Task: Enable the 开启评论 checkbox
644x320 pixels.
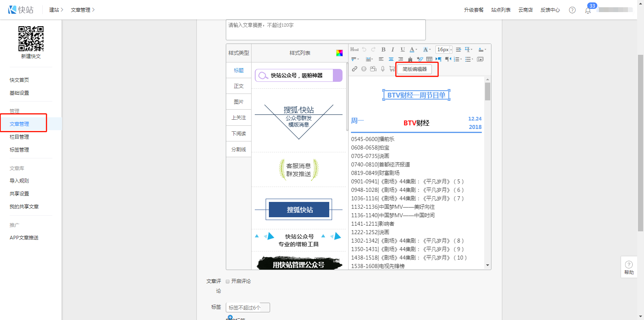Action: pyautogui.click(x=228, y=281)
